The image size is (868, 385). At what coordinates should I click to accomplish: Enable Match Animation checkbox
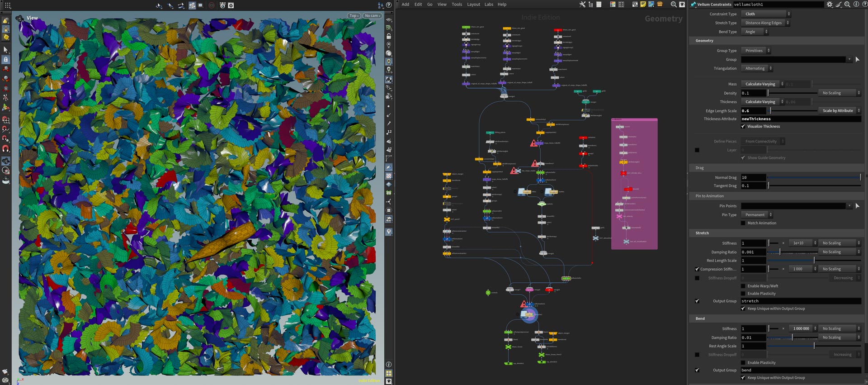coord(743,223)
